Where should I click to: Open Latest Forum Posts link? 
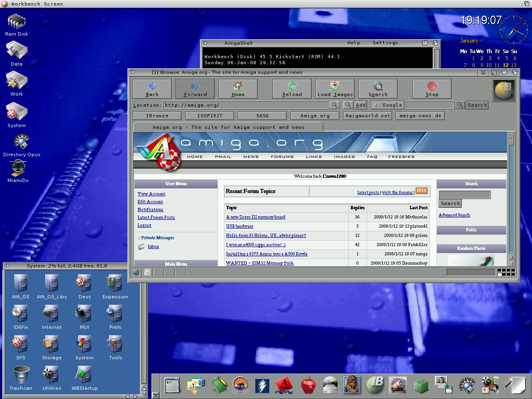click(x=156, y=218)
